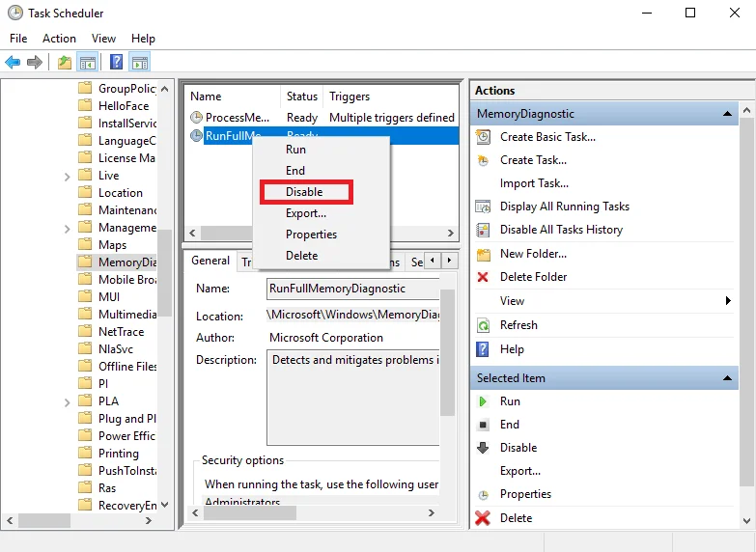This screenshot has width=756, height=552.
Task: Click the Properties clock icon in Selected Item
Action: pyautogui.click(x=483, y=495)
